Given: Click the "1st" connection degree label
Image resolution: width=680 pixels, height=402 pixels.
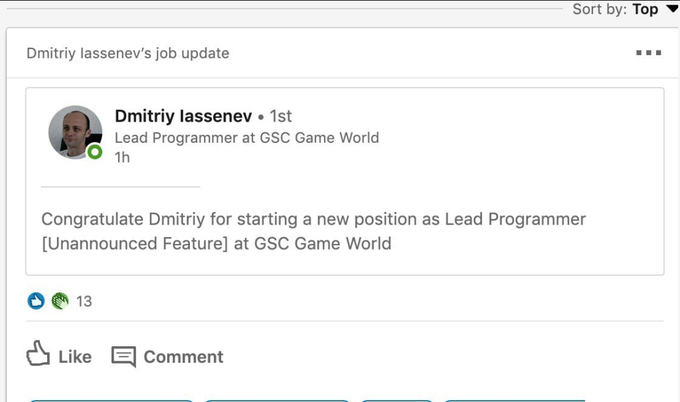Looking at the screenshot, I should pos(281,116).
